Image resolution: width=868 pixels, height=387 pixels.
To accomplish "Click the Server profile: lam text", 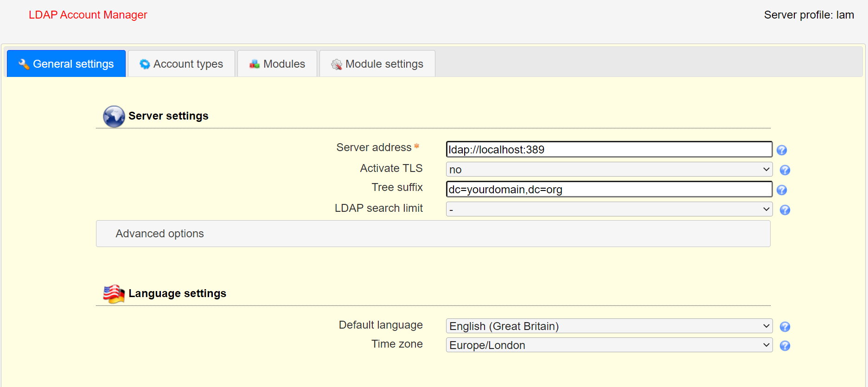I will pos(809,15).
